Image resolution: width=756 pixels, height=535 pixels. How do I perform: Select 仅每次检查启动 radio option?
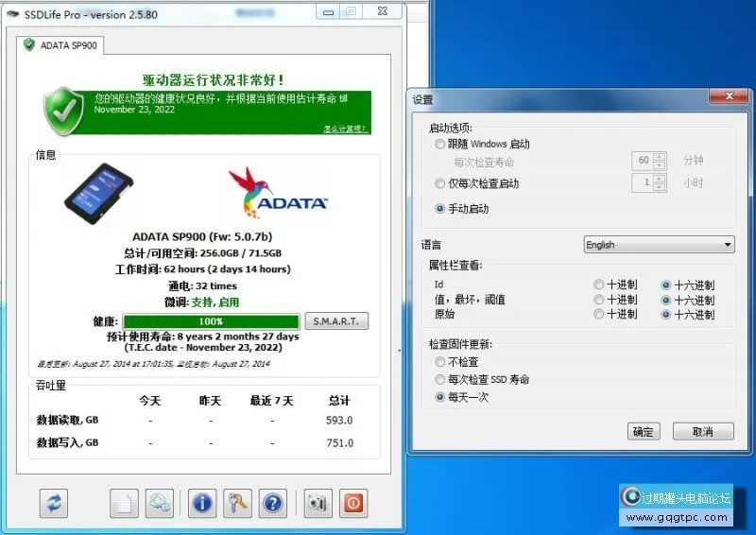[x=440, y=183]
